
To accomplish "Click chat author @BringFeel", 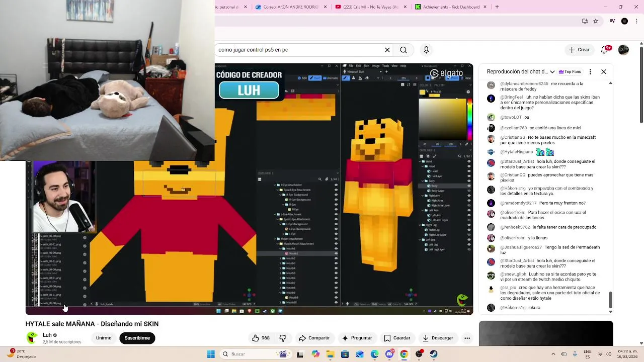I will (x=511, y=97).
